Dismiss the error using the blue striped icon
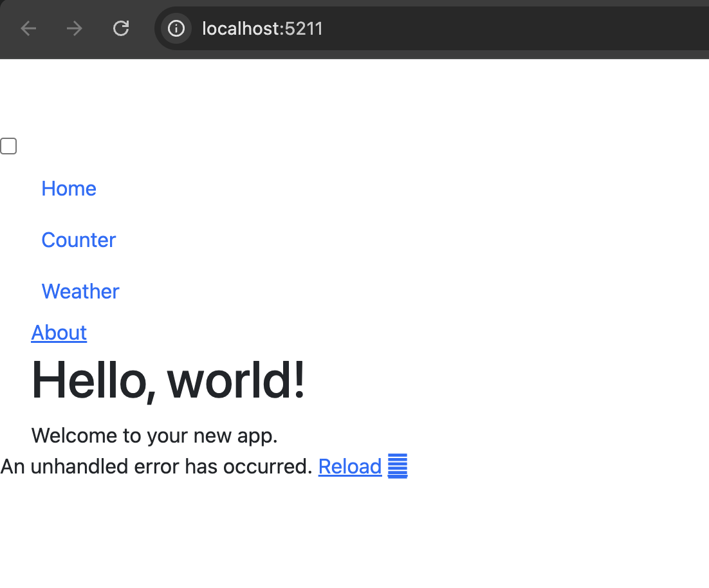This screenshot has width=709, height=588. 398,466
